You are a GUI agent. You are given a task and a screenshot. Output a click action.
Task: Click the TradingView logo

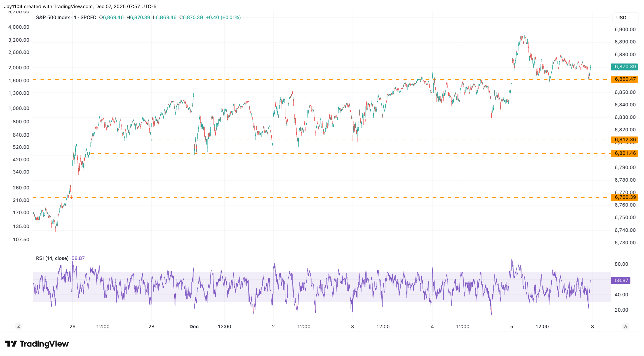[x=37, y=344]
